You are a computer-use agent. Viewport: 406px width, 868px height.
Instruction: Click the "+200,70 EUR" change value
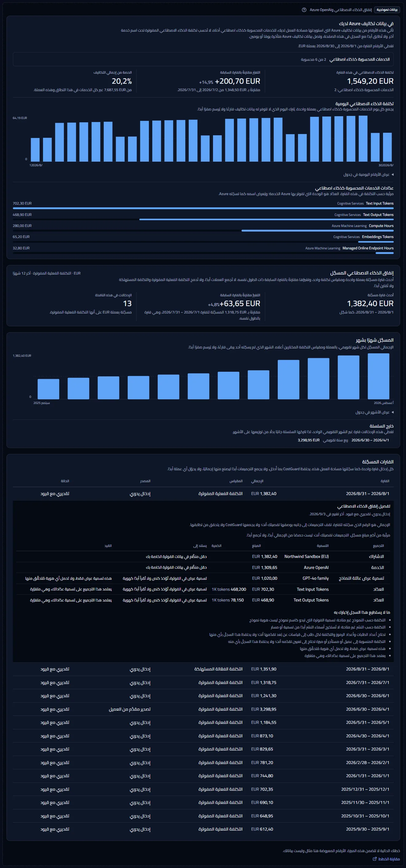pos(238,81)
